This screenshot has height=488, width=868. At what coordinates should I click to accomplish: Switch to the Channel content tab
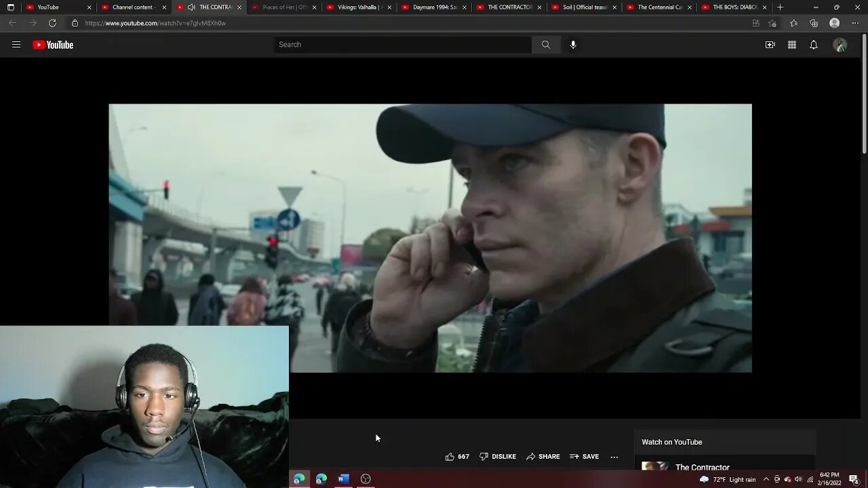133,7
